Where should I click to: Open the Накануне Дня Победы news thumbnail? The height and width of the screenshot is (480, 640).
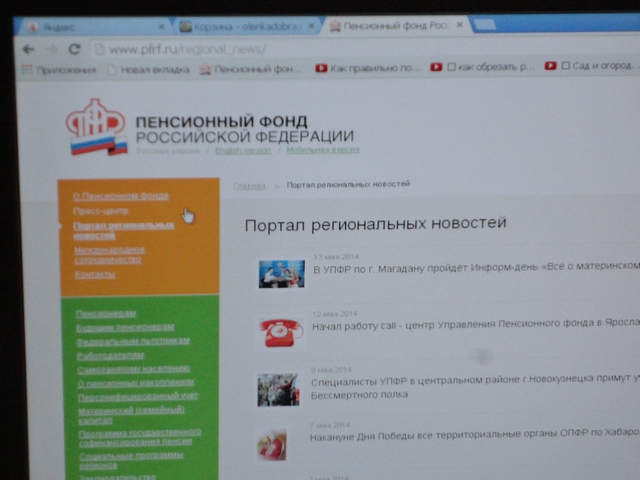pyautogui.click(x=271, y=445)
